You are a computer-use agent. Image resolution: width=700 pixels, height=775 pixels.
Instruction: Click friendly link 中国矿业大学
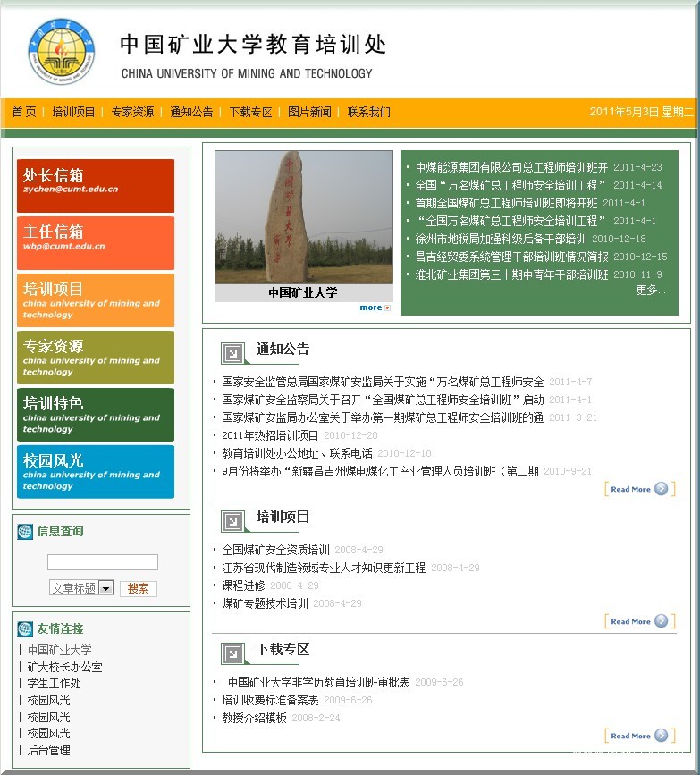click(59, 650)
